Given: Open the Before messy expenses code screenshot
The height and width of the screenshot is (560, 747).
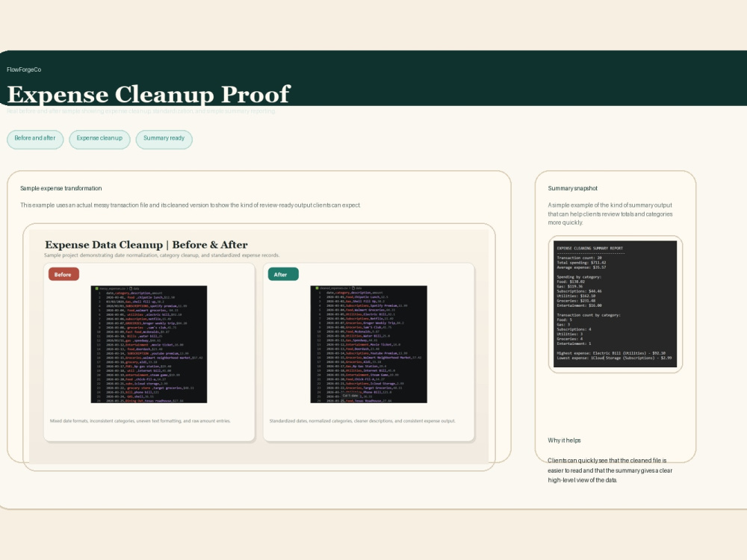Looking at the screenshot, I should tap(149, 344).
